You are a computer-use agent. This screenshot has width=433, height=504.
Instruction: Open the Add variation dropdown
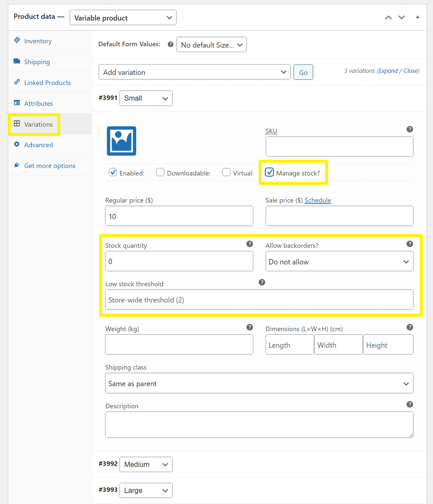point(194,72)
